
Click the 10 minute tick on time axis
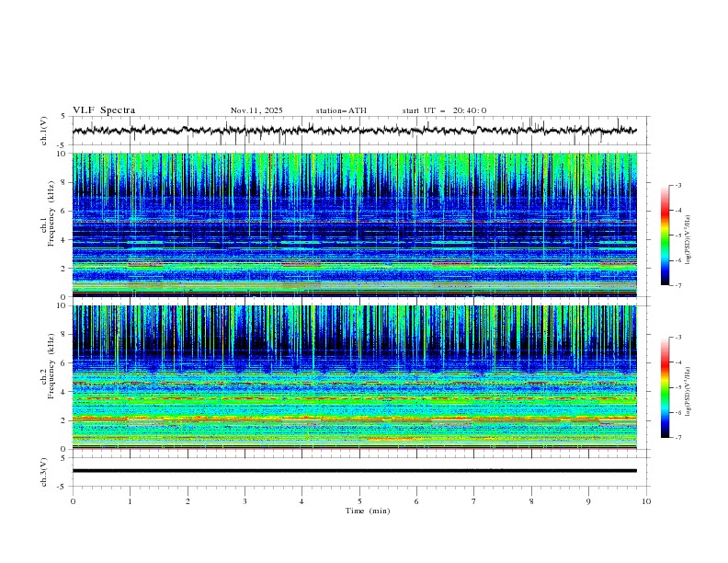646,501
